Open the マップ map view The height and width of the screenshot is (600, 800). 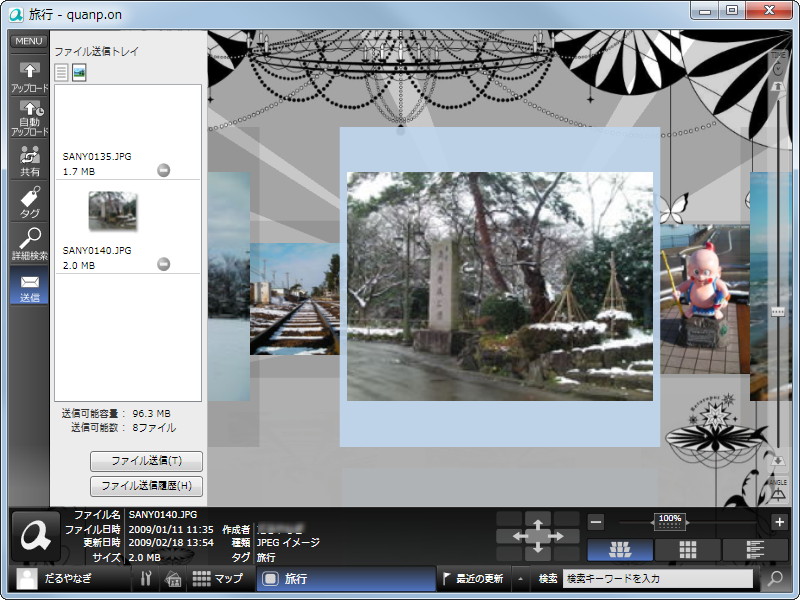click(217, 578)
